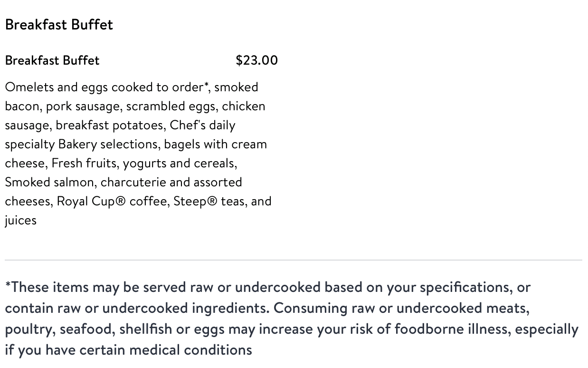The height and width of the screenshot is (368, 588).
Task: Click the top Breakfast Buffet section heading
Action: [59, 25]
